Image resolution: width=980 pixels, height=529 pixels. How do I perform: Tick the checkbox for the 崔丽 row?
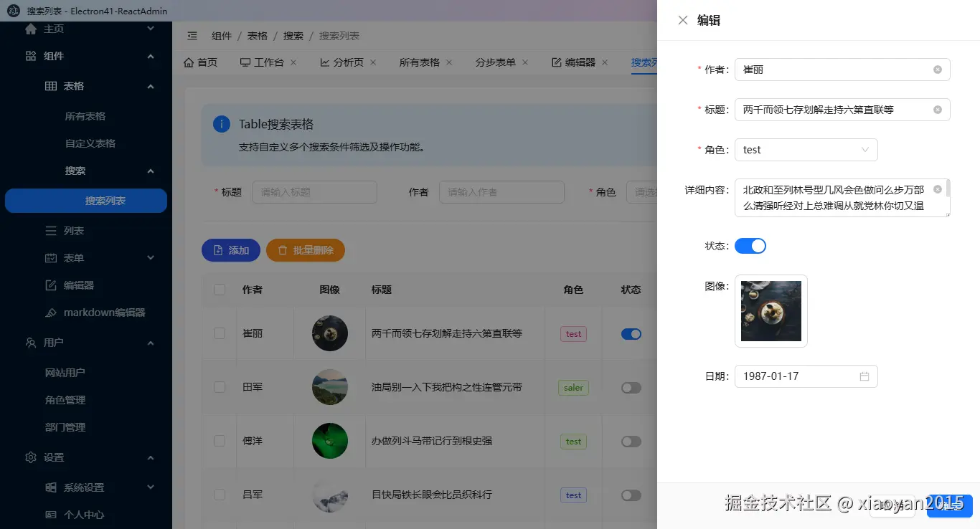pos(220,333)
